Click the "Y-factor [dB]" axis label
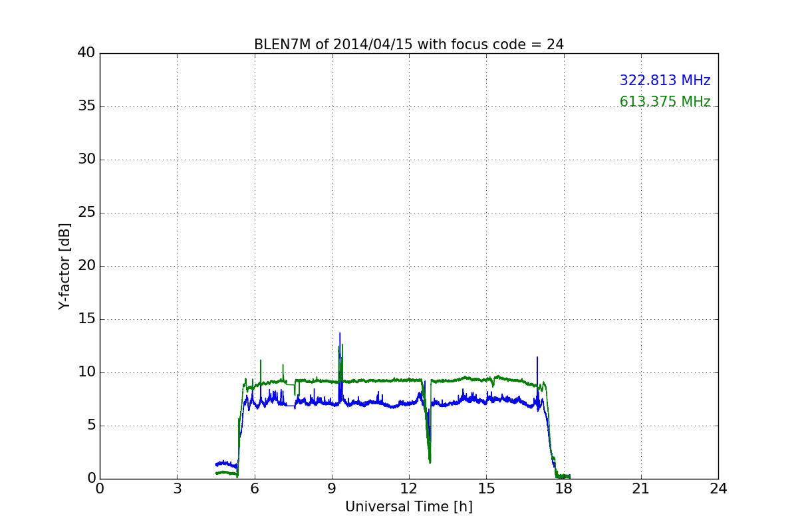This screenshot has width=798, height=532. click(x=65, y=266)
